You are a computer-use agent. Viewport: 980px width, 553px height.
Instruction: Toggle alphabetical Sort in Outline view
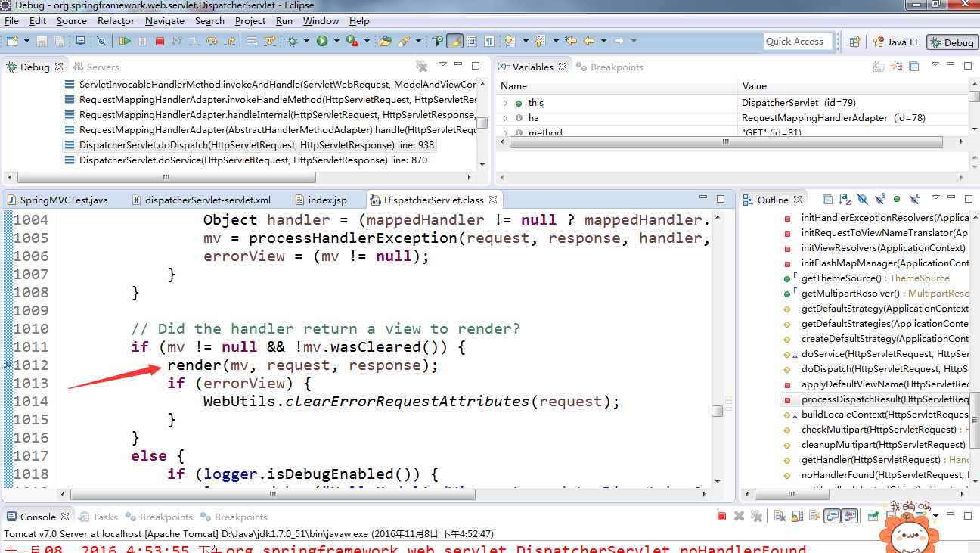click(x=845, y=200)
